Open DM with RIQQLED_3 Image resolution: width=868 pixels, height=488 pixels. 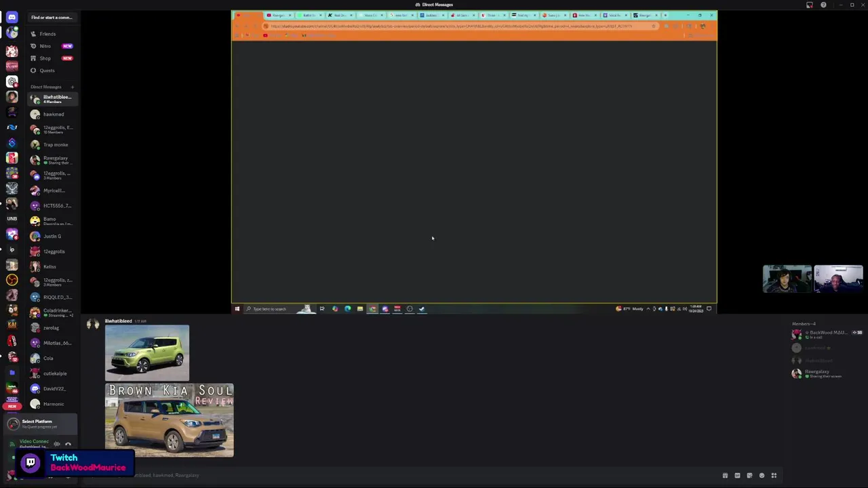[x=53, y=297]
